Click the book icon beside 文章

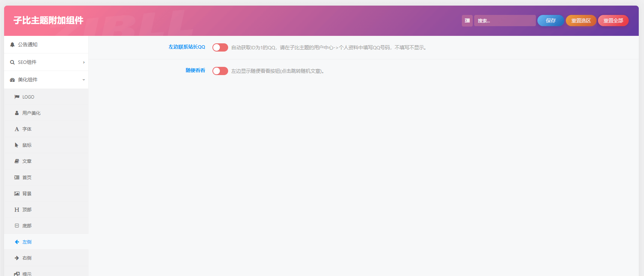tap(17, 161)
